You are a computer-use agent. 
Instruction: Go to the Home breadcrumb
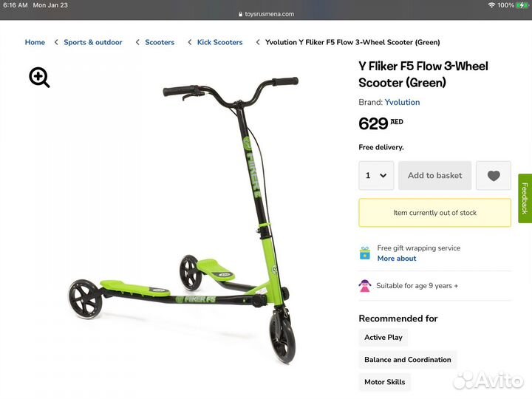(35, 42)
